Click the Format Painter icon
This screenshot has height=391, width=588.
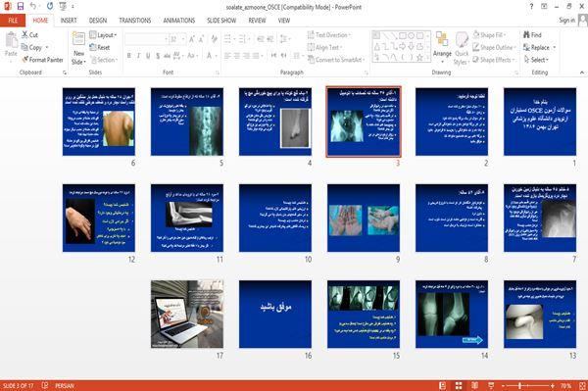click(x=25, y=59)
